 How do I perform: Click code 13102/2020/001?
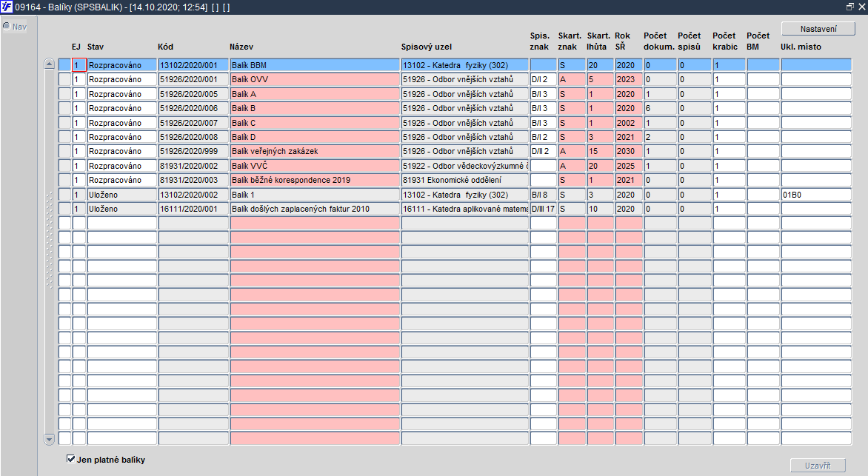point(193,64)
